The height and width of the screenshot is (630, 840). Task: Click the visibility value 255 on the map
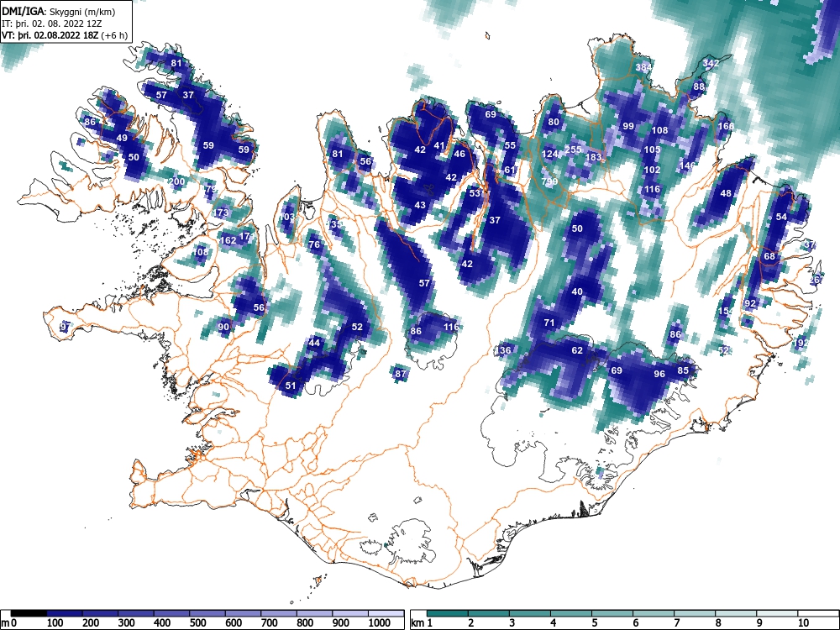[573, 150]
